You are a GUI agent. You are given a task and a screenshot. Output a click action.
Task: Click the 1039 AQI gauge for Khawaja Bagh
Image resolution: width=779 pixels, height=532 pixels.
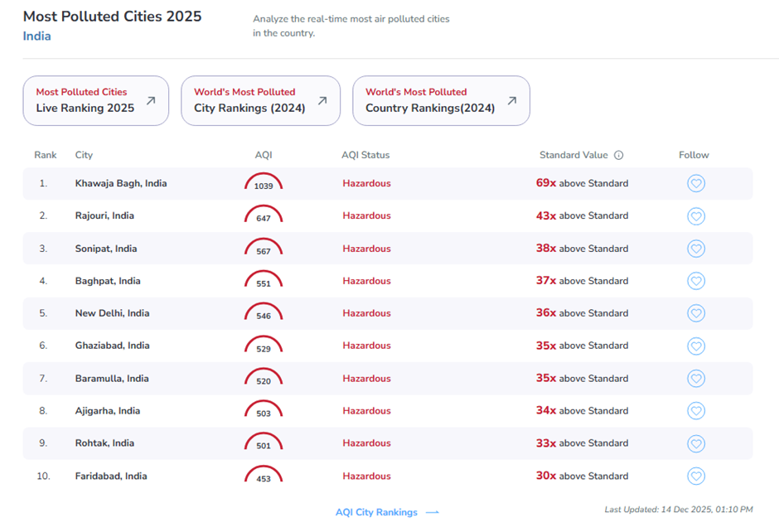tap(264, 183)
